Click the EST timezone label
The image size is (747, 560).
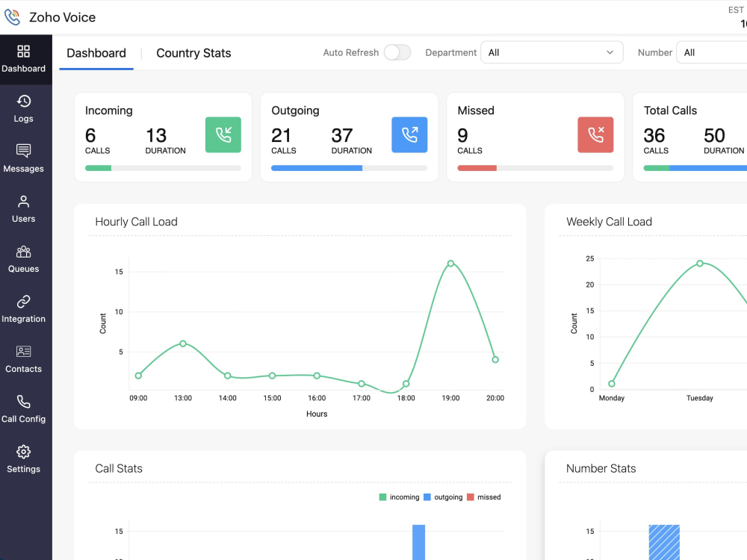click(x=736, y=10)
